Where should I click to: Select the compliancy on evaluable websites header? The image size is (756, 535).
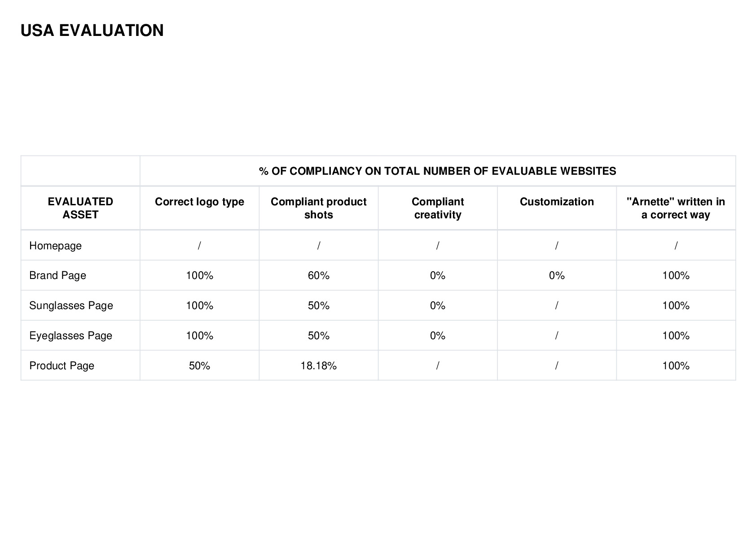tap(437, 171)
